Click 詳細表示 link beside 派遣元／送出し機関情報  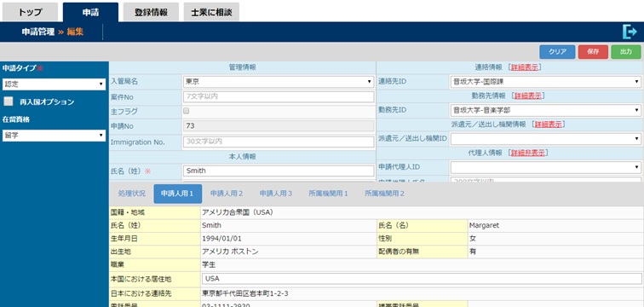click(548, 125)
